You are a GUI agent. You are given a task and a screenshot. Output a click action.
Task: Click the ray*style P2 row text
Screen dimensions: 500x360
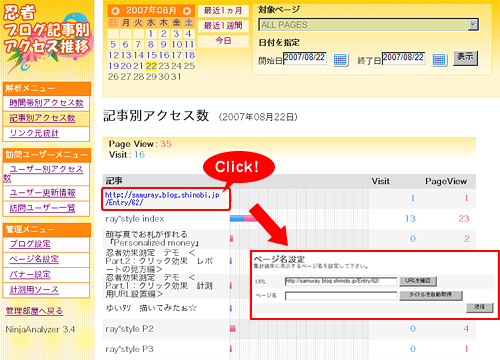129,329
